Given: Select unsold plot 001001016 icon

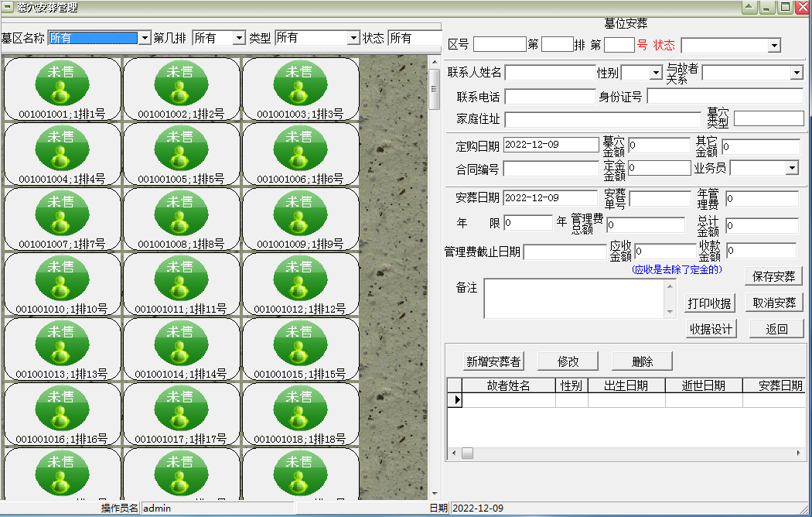Looking at the screenshot, I should coord(62,408).
